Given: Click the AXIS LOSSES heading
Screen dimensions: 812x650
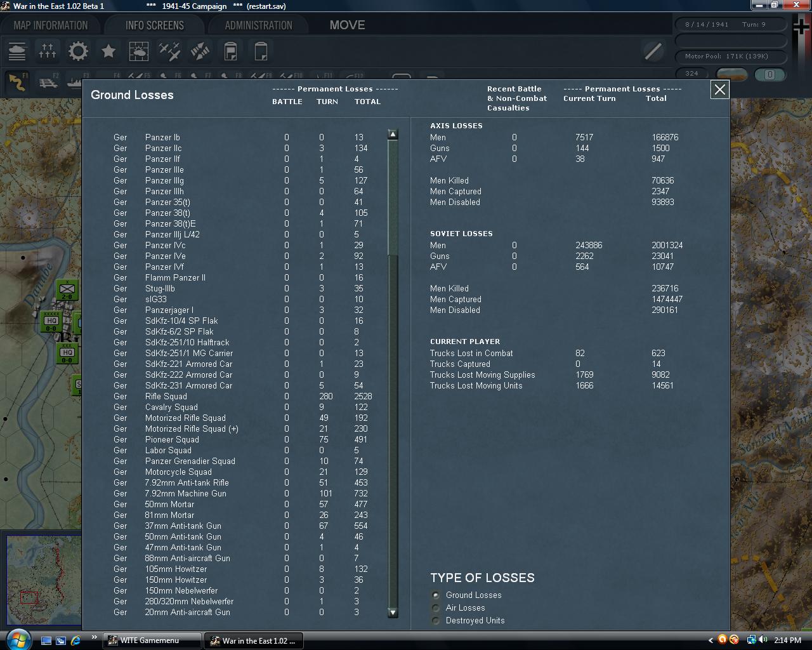Looking at the screenshot, I should tap(456, 126).
